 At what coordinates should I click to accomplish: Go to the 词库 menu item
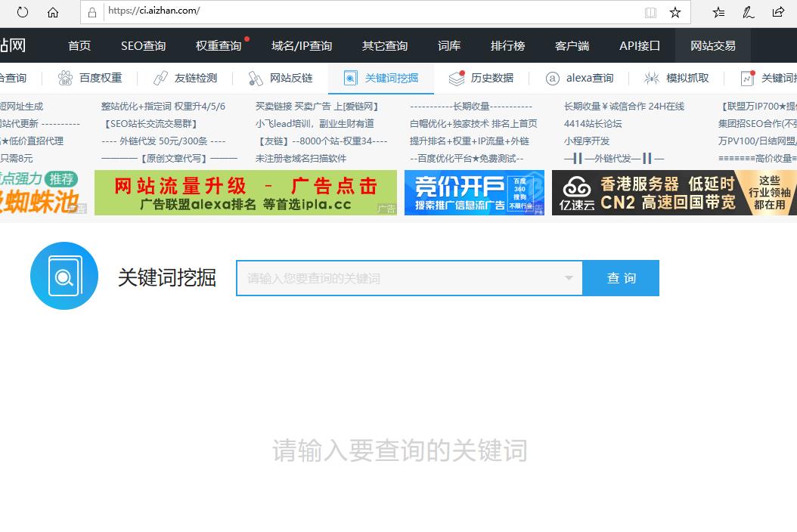(448, 45)
